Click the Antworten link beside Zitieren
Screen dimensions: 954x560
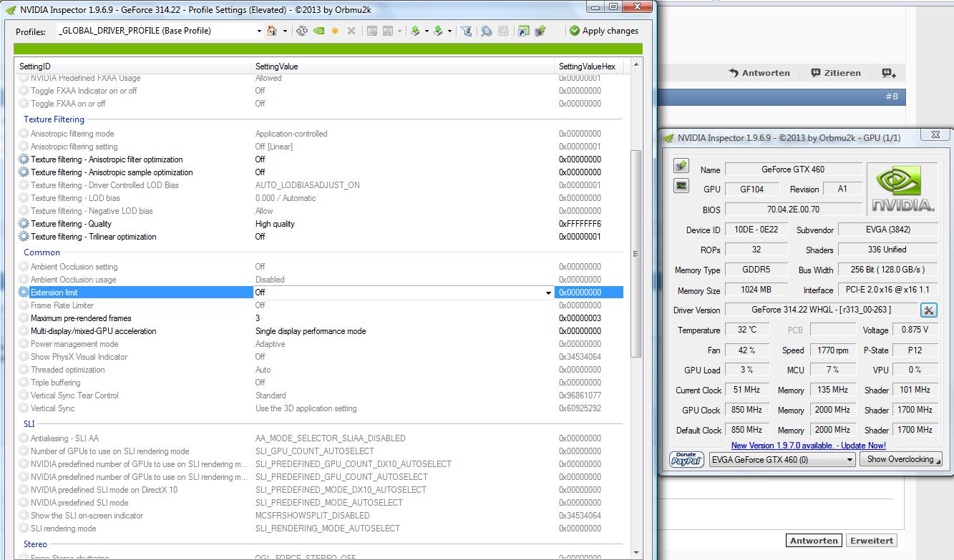click(759, 73)
